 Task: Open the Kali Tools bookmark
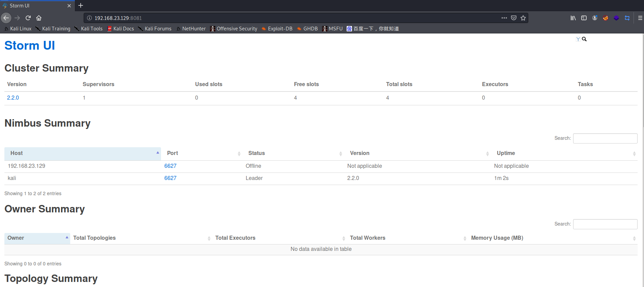[x=88, y=29]
